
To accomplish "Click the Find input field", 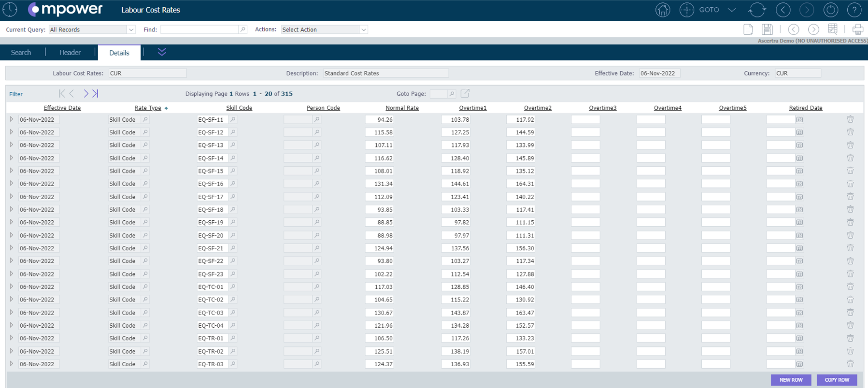I will pyautogui.click(x=199, y=30).
